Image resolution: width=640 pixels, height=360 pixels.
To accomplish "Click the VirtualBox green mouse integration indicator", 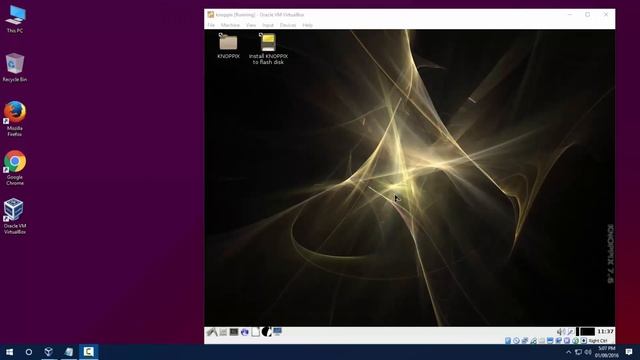I will (575, 340).
